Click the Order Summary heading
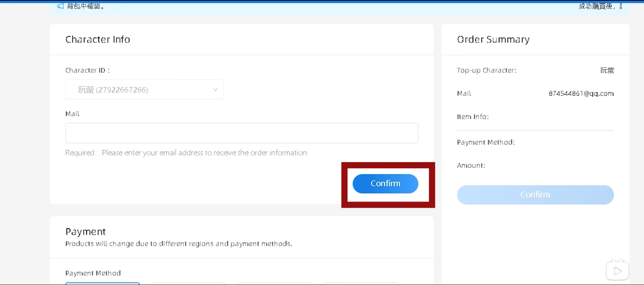This screenshot has width=644, height=285. [x=493, y=39]
